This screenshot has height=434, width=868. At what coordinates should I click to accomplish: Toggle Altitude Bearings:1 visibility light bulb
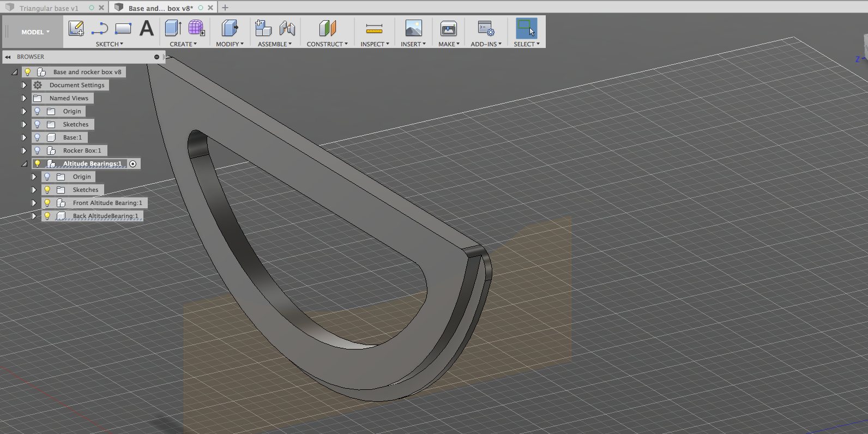pyautogui.click(x=37, y=164)
